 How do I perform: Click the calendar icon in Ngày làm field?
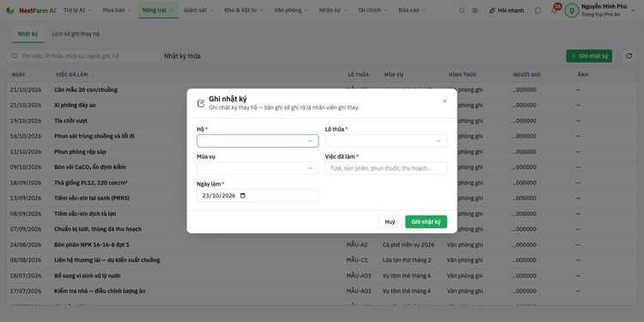point(243,196)
